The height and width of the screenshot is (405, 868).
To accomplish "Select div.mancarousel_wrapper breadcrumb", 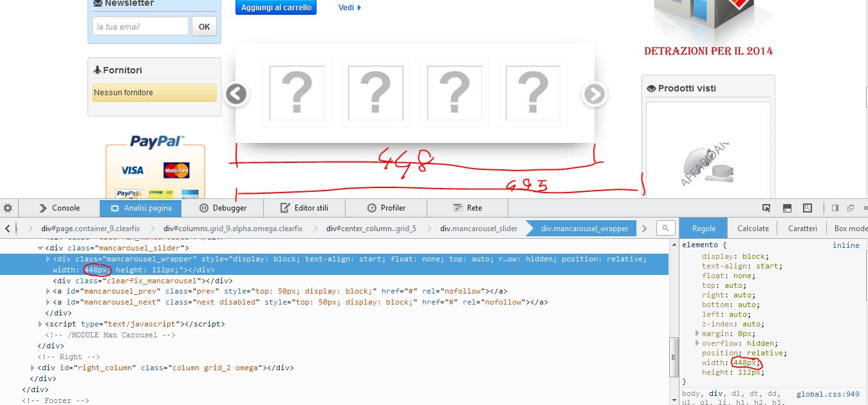I will 584,228.
